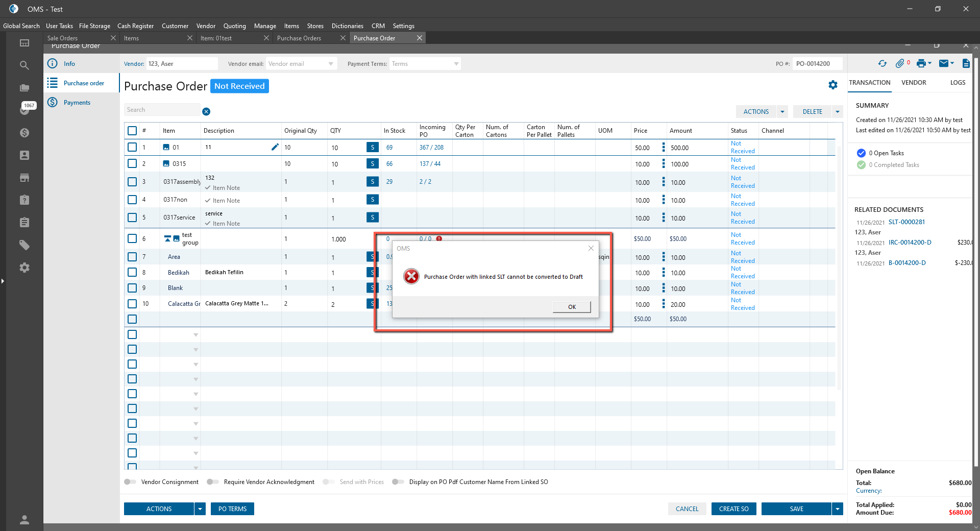The image size is (980, 531).
Task: Clear the search with the blue X icon
Action: pos(206,112)
